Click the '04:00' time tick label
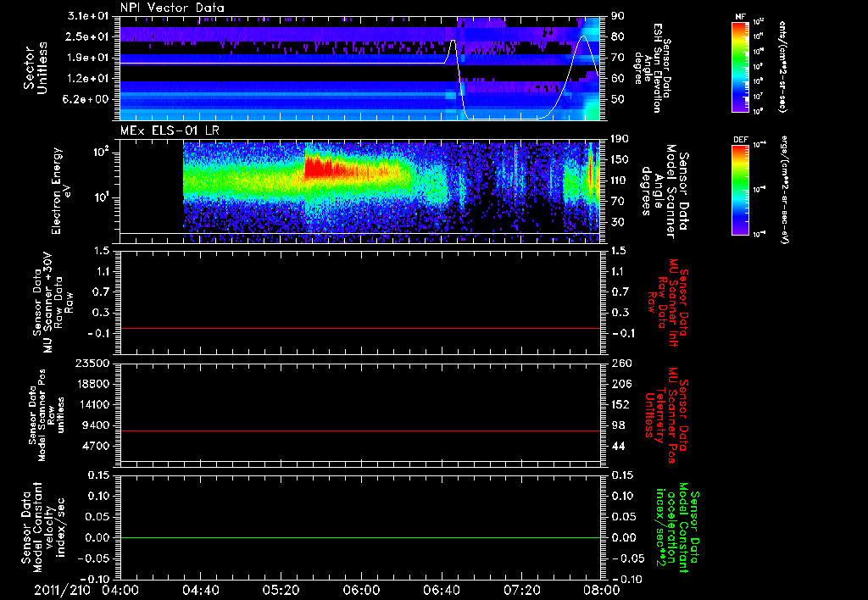Viewport: 868px width, 600px height. click(x=120, y=590)
